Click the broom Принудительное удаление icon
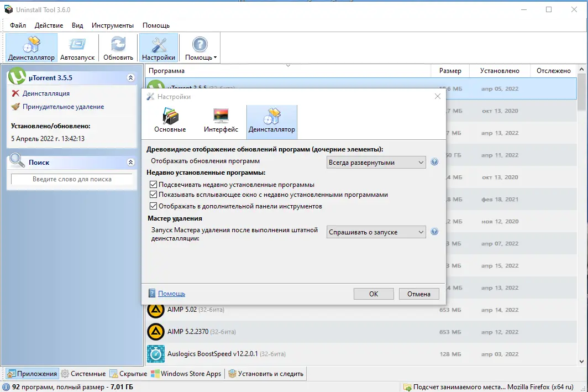 point(15,107)
